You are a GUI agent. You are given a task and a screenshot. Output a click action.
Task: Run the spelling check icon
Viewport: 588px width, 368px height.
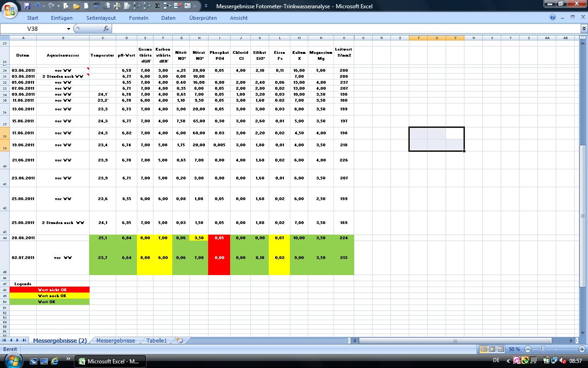pos(96,6)
